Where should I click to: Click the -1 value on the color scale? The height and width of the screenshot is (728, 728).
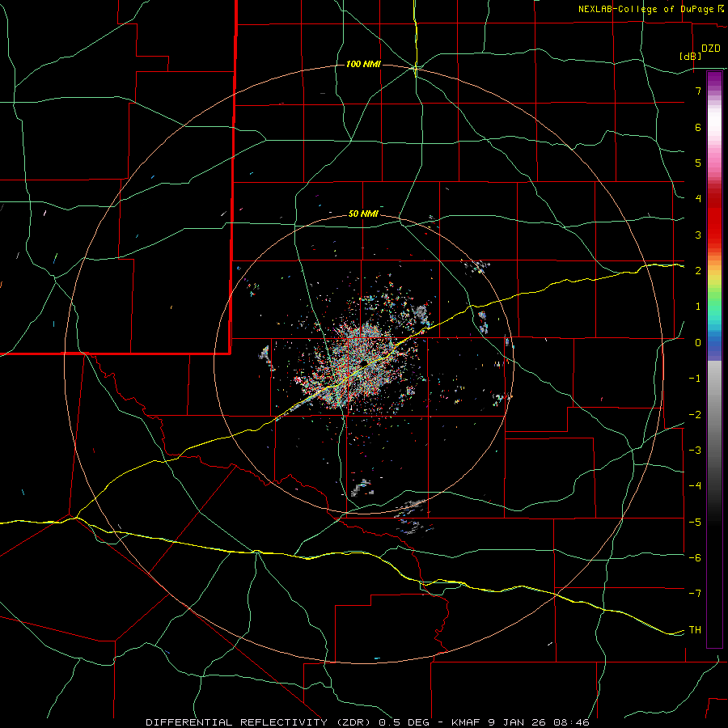695,378
